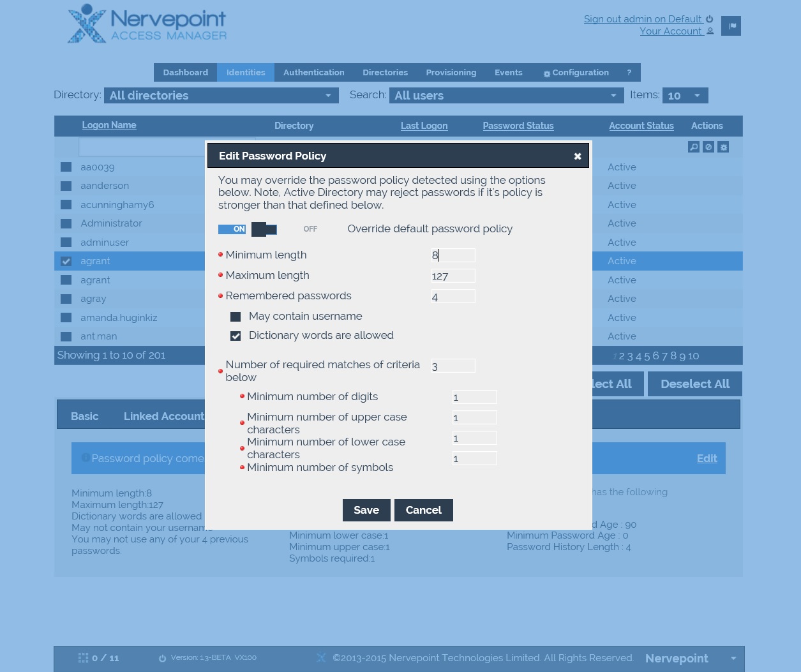This screenshot has width=801, height=672.
Task: Click the Minimum length input field
Action: pos(453,255)
